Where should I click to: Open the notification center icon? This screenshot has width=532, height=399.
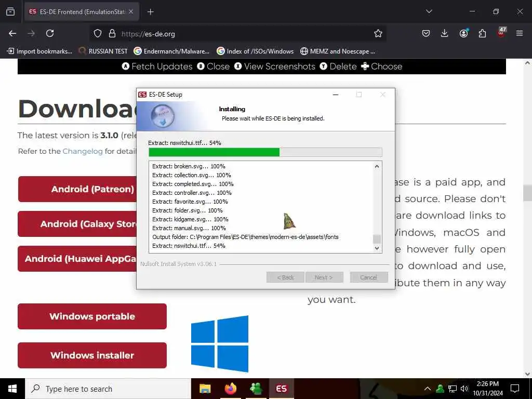coord(515,389)
